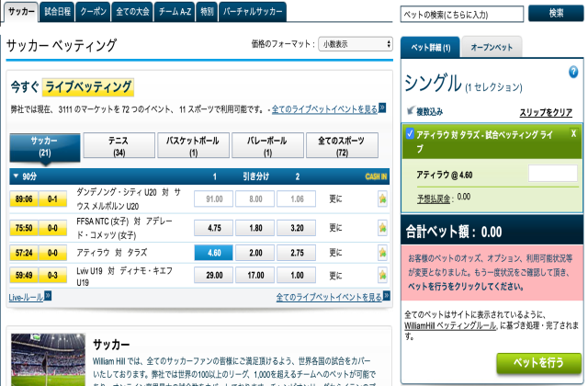
Task: Click the stake input field for アティラウ
Action: point(552,174)
